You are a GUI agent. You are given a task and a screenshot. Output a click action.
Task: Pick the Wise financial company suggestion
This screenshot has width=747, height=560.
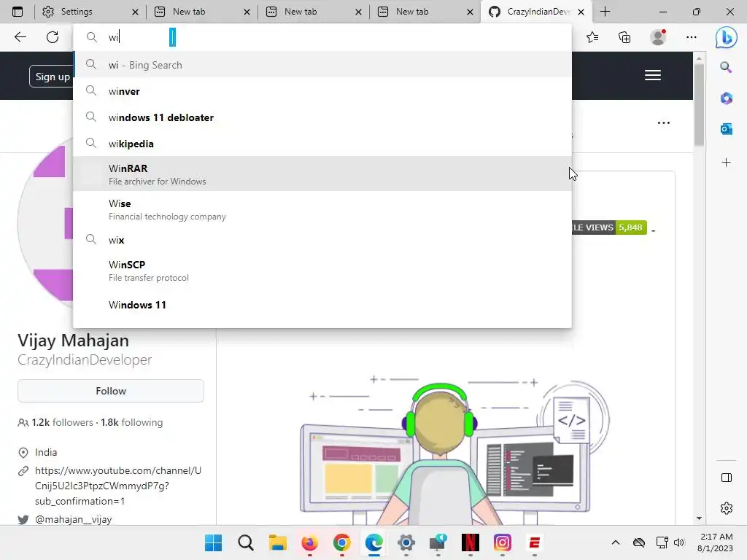point(322,209)
